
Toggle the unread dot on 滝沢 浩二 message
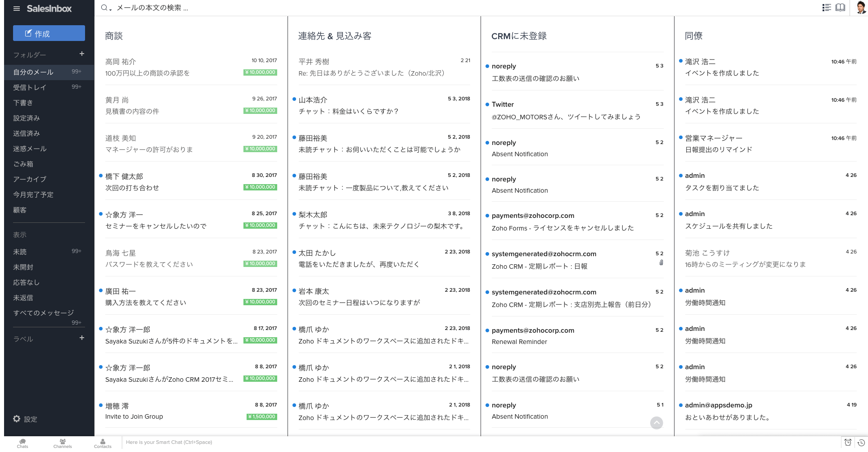point(679,61)
